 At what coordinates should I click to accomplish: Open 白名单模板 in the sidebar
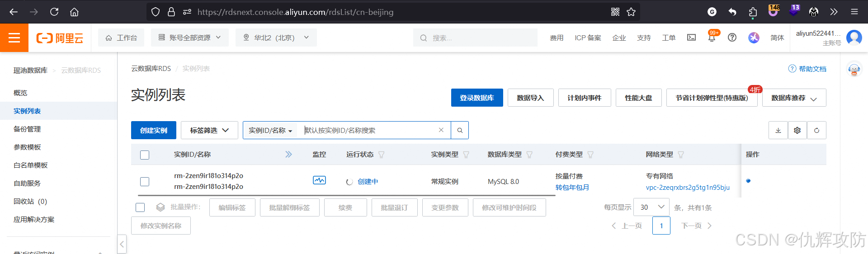(31, 165)
